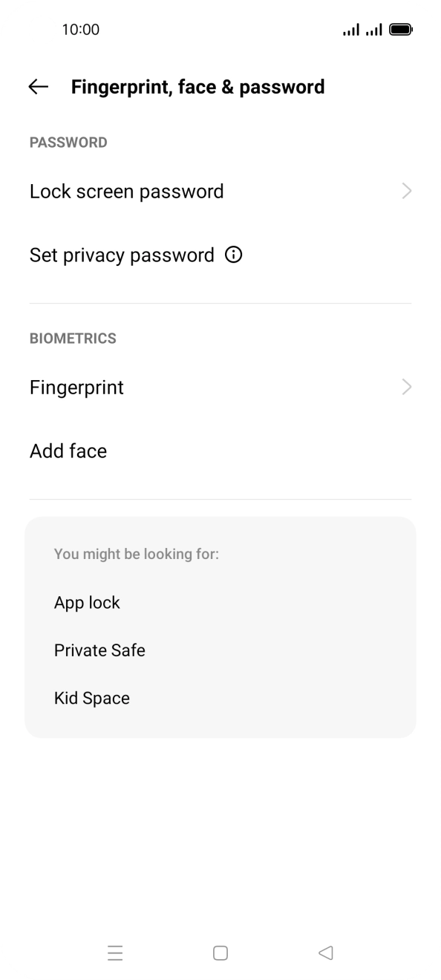
Task: Tap the info icon next to Set privacy password
Action: [233, 255]
